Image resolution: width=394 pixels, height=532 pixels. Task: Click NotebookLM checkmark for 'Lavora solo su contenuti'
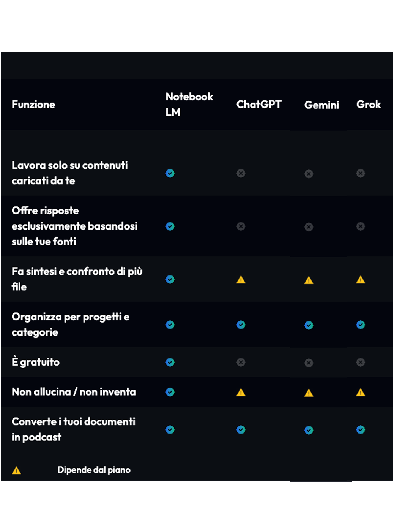pos(170,173)
